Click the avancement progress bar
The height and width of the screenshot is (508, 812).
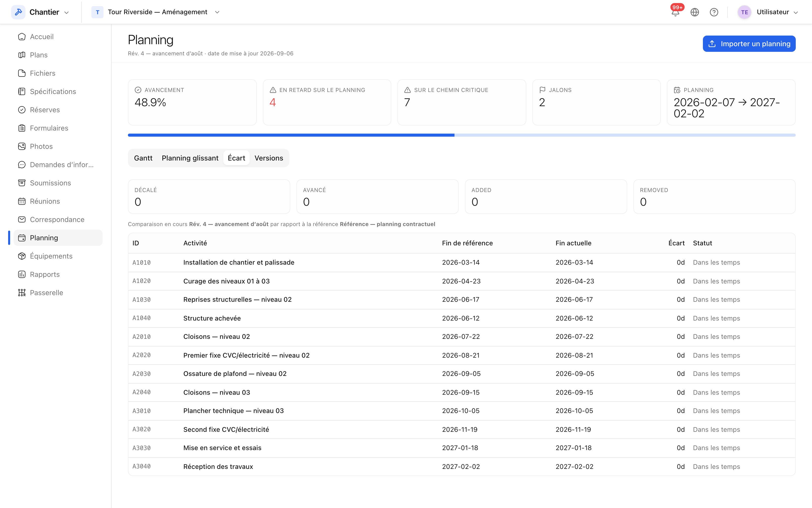click(462, 135)
